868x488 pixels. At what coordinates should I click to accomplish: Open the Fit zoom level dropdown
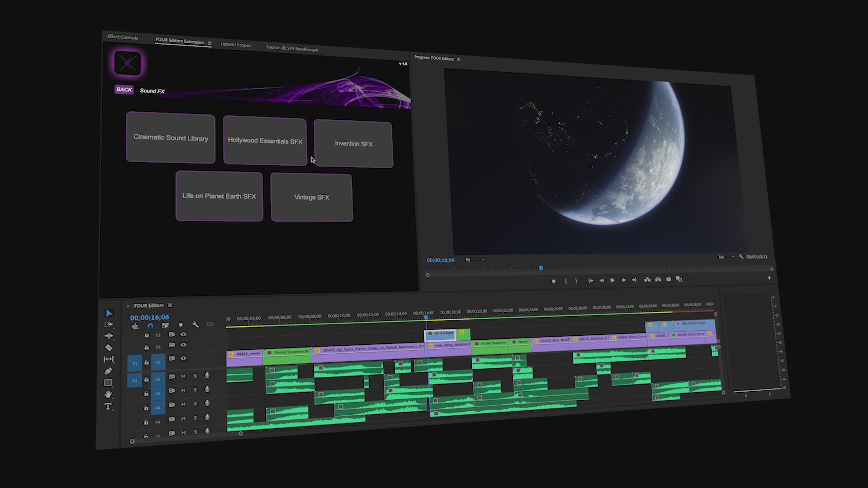[475, 260]
